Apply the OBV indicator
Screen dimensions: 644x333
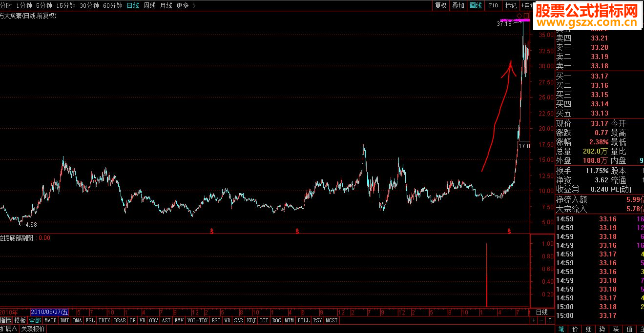coord(154,320)
